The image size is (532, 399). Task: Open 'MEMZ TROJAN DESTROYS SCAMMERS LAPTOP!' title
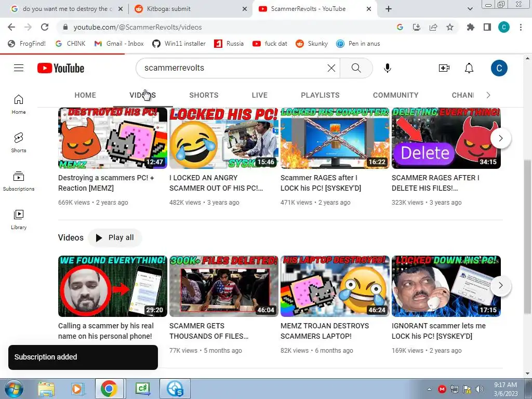coord(324,331)
